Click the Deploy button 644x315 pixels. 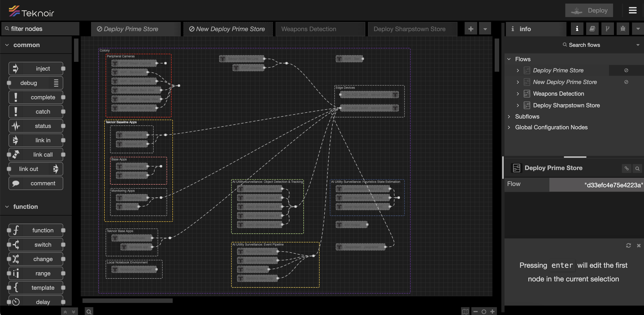coord(589,10)
